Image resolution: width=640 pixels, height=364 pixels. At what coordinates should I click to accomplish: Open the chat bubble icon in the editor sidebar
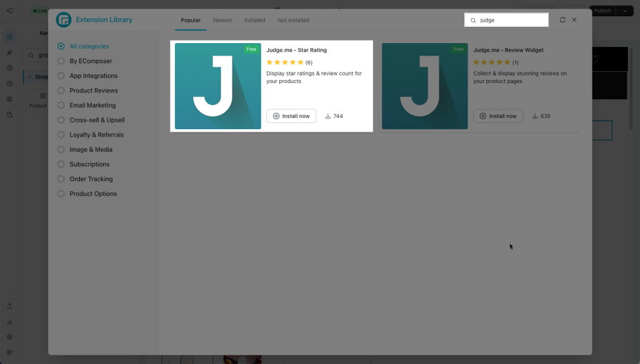tap(10, 353)
